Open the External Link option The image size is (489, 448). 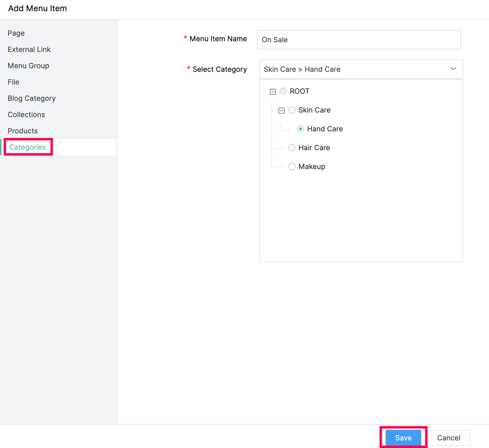tap(29, 49)
